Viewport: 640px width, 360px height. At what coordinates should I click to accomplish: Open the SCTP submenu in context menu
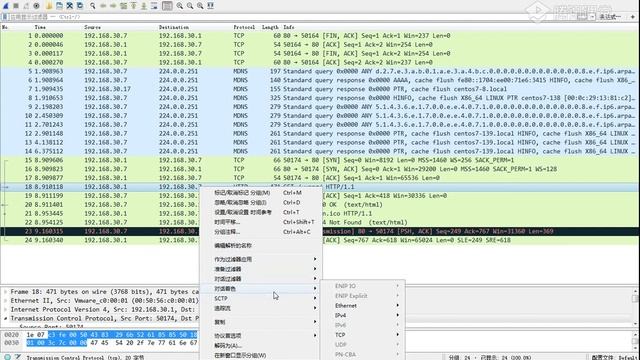pyautogui.click(x=260, y=298)
